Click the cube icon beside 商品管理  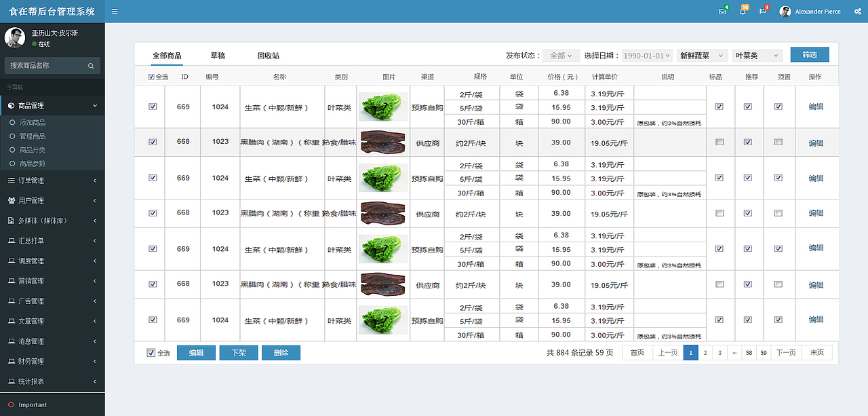(x=12, y=106)
